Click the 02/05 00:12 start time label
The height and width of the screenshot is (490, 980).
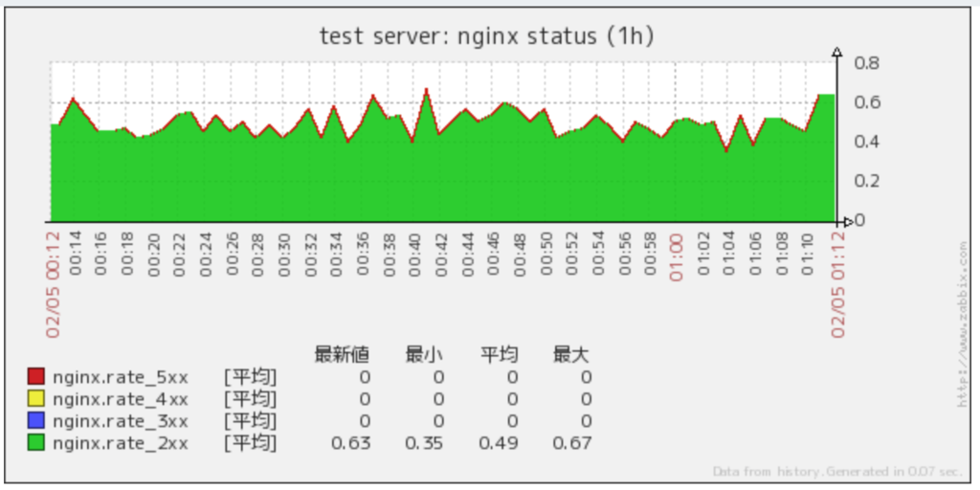click(x=53, y=284)
